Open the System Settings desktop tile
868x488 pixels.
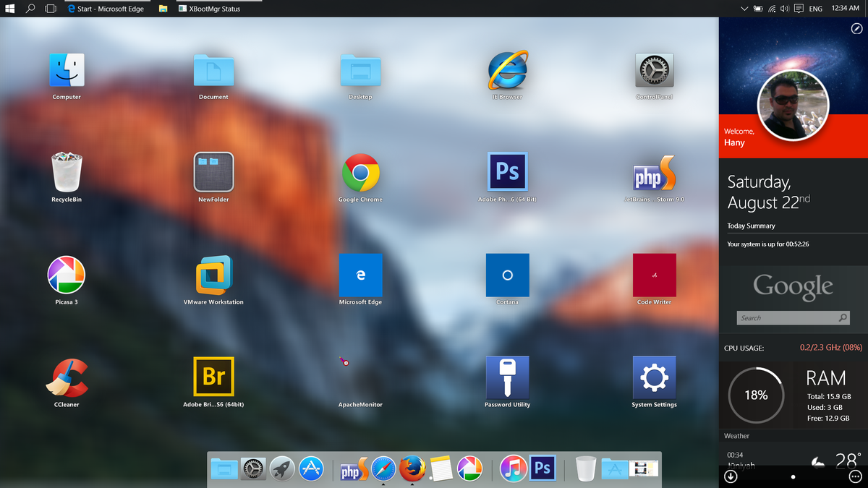point(654,377)
